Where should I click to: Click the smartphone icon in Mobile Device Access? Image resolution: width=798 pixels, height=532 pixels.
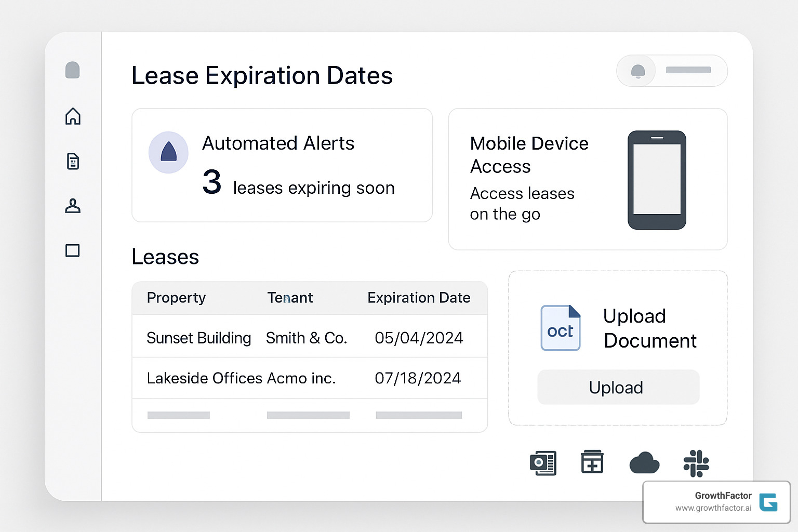pos(657,180)
